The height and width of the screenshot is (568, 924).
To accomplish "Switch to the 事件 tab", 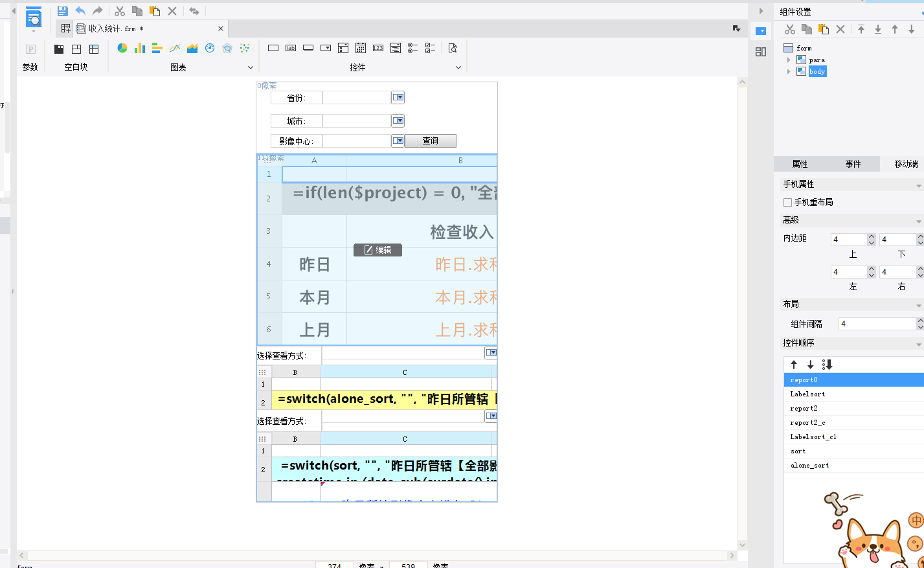I will point(853,164).
